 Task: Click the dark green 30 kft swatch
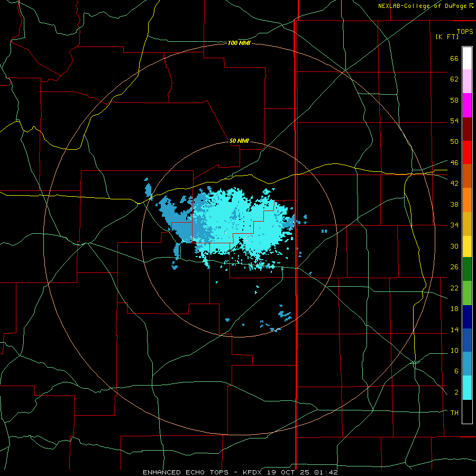[x=467, y=269]
